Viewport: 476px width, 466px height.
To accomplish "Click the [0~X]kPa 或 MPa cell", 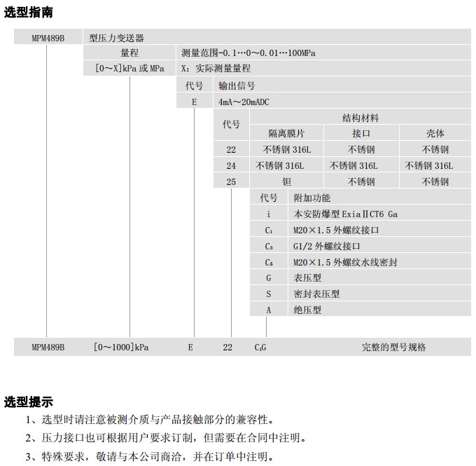I will (129, 69).
